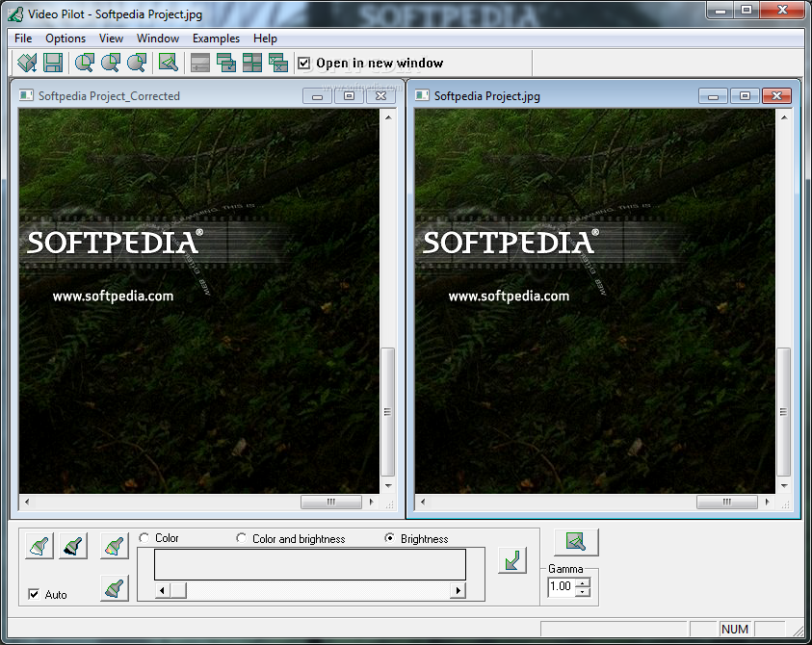Click scroll right arrow in Softpedia Project_Corrected window
812x645 pixels.
[x=371, y=502]
